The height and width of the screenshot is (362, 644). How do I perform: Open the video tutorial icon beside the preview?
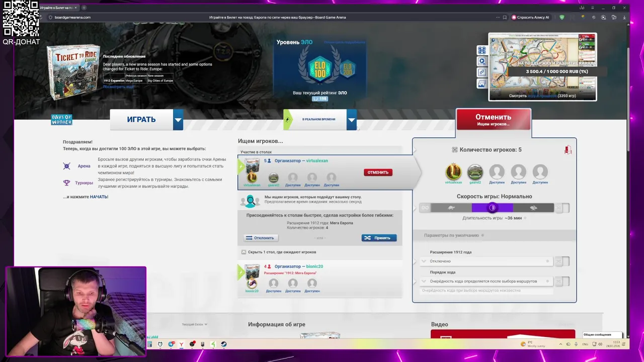tap(482, 61)
